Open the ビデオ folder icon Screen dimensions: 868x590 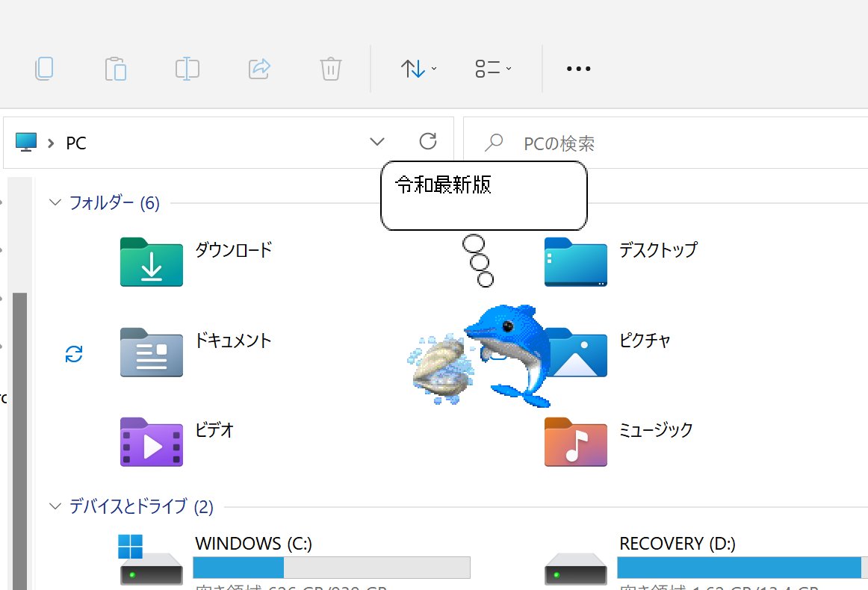tap(151, 442)
